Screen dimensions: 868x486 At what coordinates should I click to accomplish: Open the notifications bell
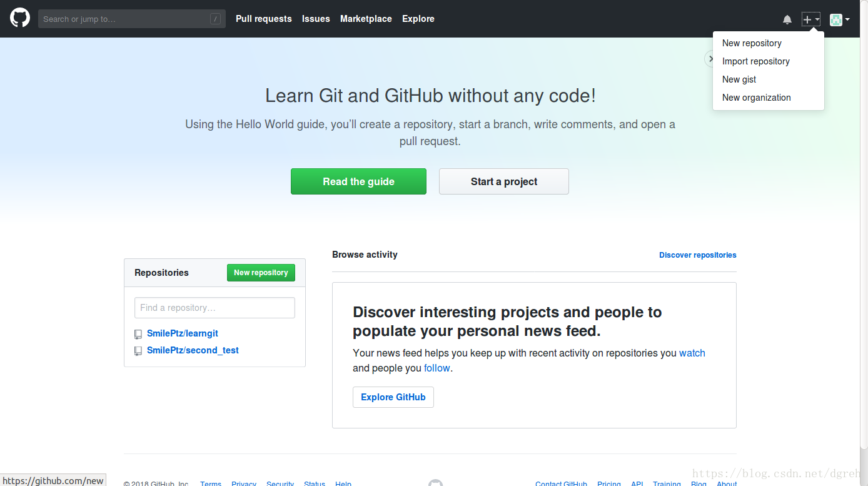tap(787, 19)
